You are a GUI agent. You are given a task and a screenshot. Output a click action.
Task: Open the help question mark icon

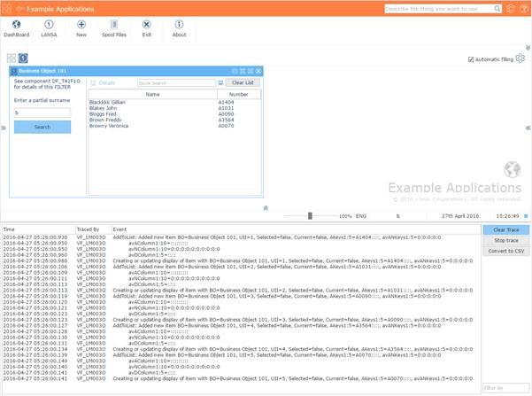[524, 9]
